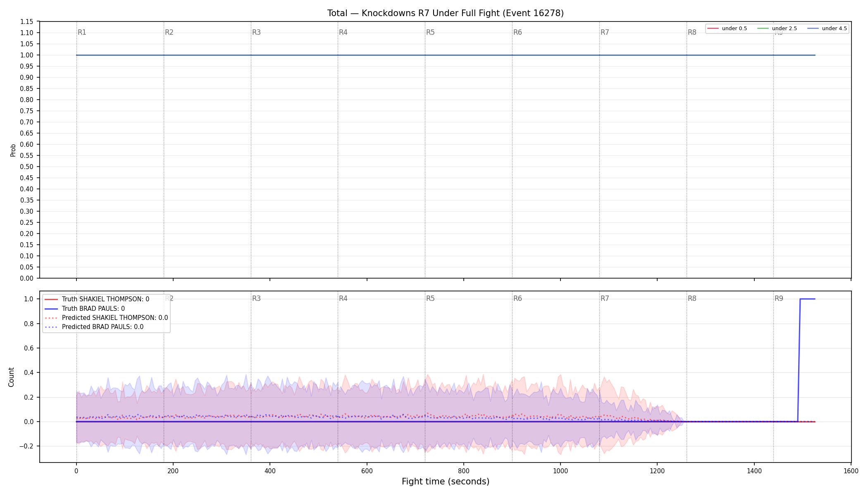
Task: Click the R3 round marker in the Count chart
Action: [256, 298]
